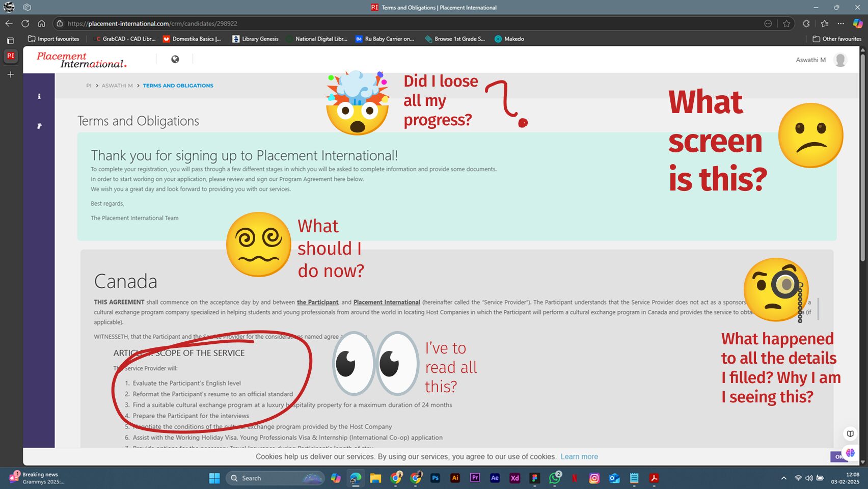This screenshot has width=868, height=489.
Task: Open the Aswathi M user menu
Action: click(821, 60)
